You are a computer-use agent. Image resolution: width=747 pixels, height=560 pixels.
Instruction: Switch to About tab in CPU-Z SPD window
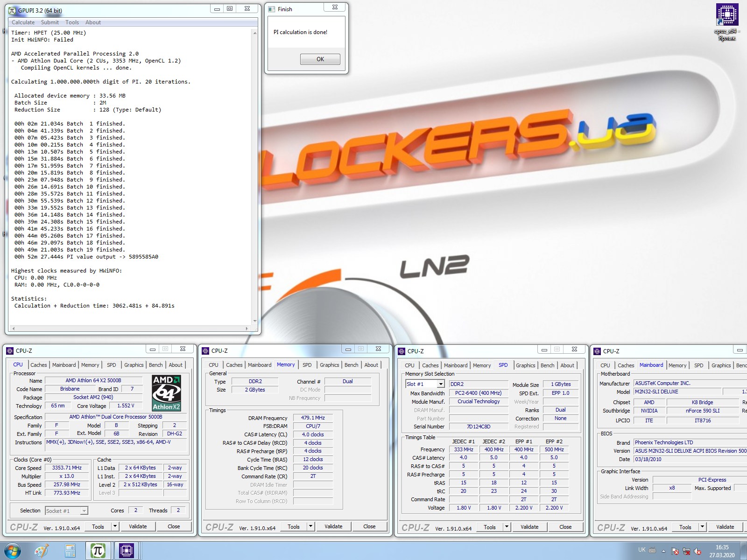(567, 365)
